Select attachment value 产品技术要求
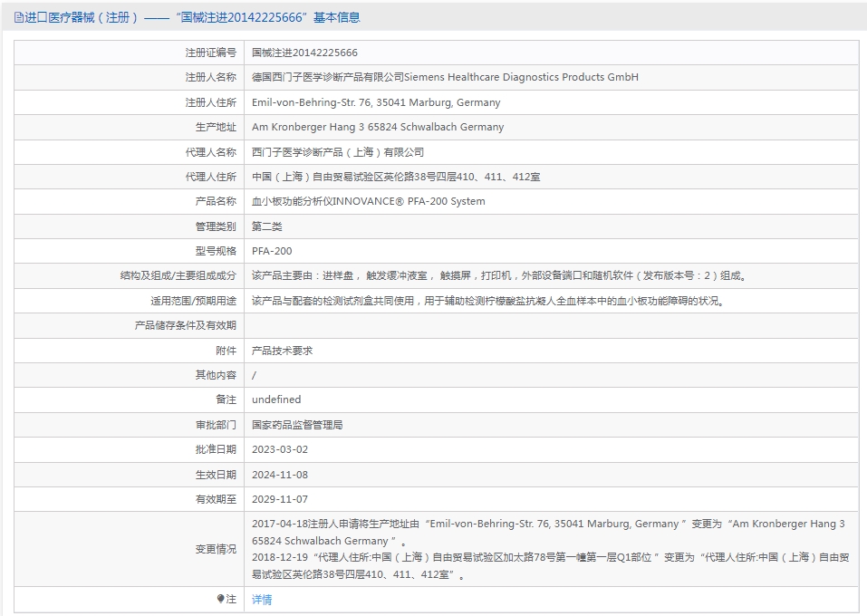The image size is (867, 616). (x=282, y=351)
